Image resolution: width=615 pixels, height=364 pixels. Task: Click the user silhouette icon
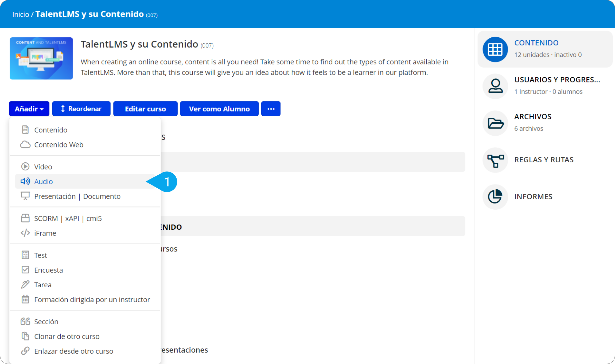495,86
